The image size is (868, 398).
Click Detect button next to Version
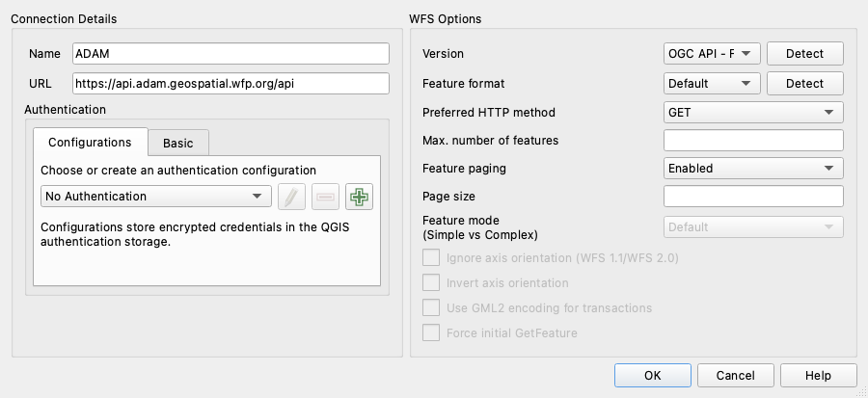(805, 54)
